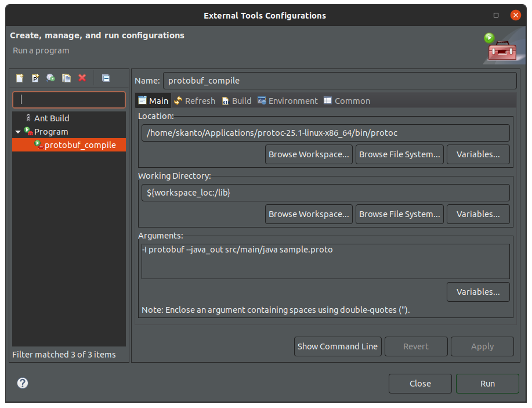Image resolution: width=532 pixels, height=408 pixels.
Task: Close the configurations dialog via Close button
Action: coord(420,384)
